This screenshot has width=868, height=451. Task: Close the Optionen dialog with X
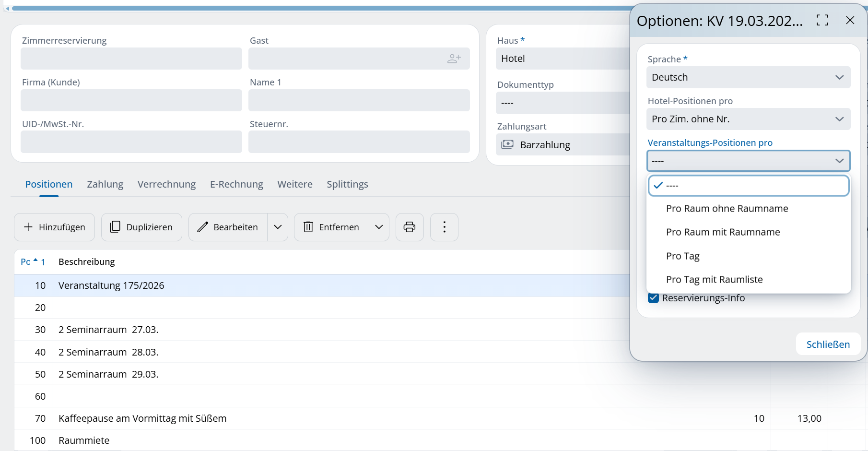coord(850,20)
